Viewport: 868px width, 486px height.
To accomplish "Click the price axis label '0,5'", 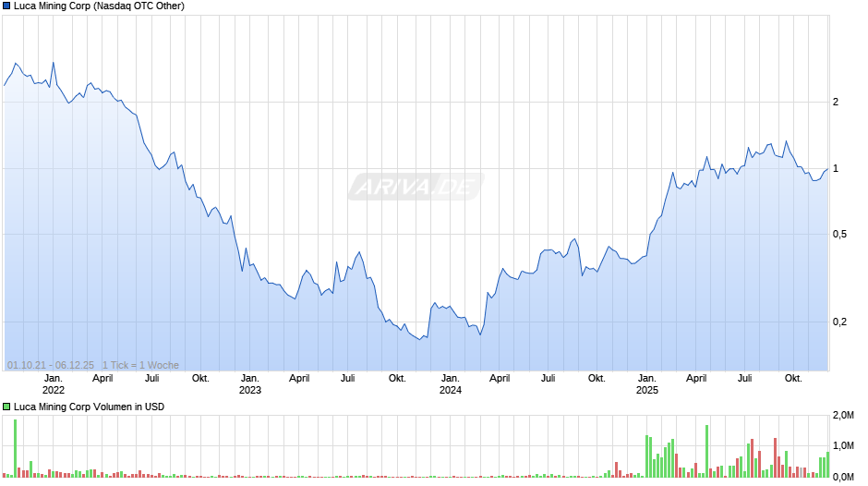I will (x=839, y=235).
